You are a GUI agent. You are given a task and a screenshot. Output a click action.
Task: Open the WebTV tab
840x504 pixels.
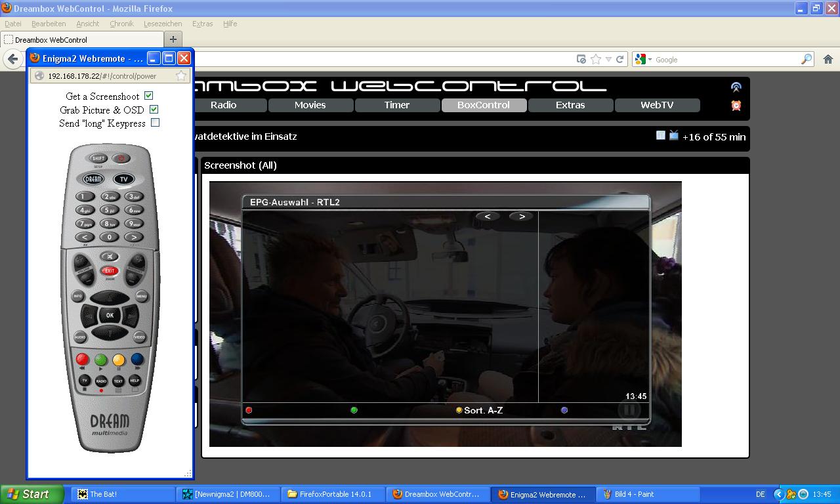[x=657, y=105]
